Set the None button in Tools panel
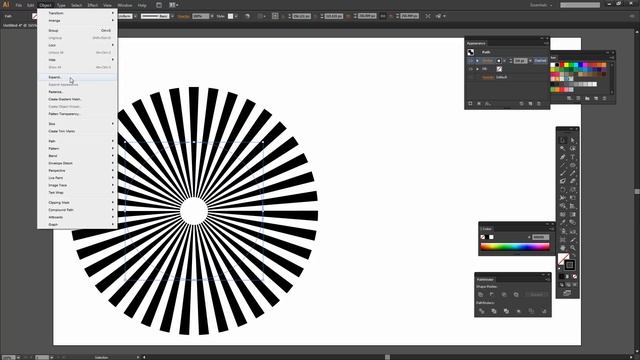 [x=575, y=276]
